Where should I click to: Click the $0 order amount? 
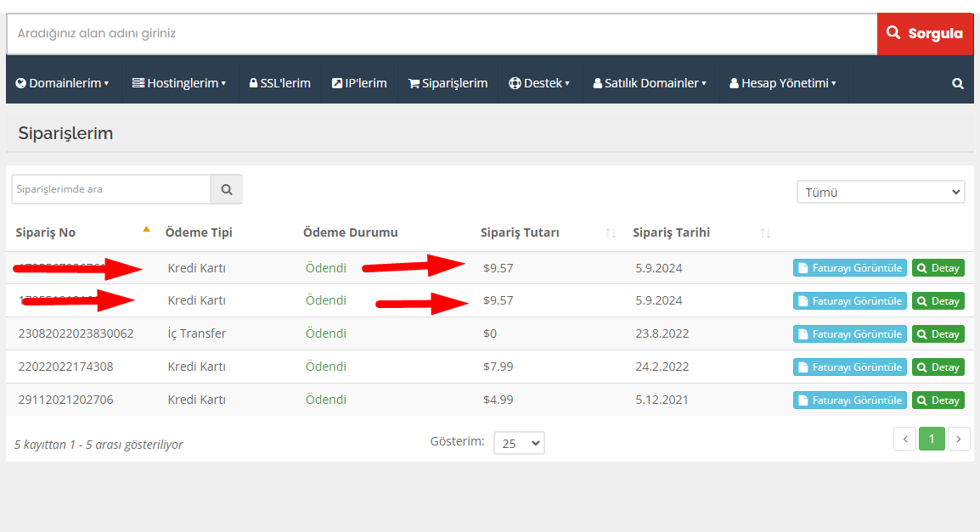pyautogui.click(x=490, y=333)
